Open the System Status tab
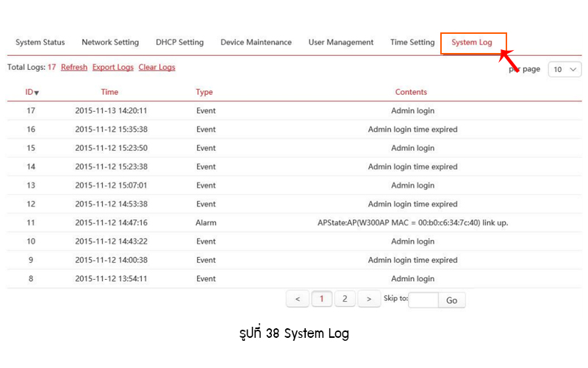Image resolution: width=588 pixels, height=368 pixels. click(40, 43)
